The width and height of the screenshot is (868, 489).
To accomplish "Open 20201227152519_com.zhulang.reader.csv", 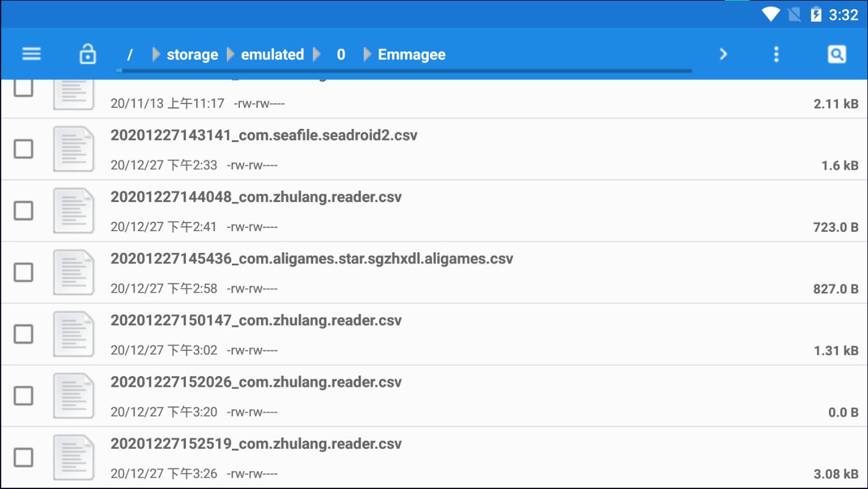I will point(256,444).
